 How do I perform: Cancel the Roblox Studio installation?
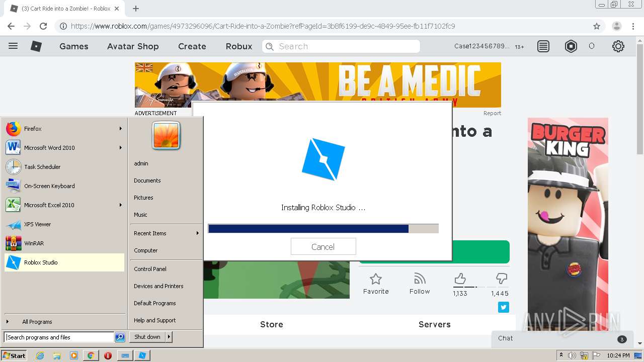[323, 247]
